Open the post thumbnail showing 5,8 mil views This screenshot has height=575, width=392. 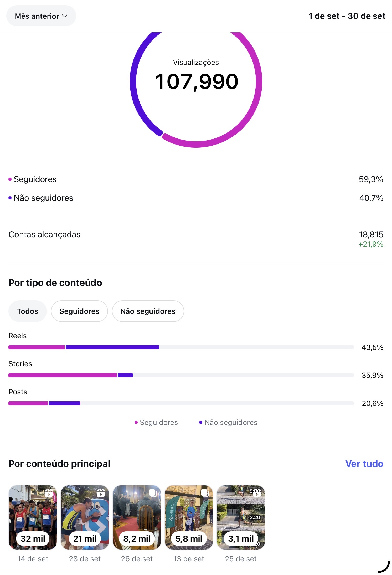pos(189,517)
